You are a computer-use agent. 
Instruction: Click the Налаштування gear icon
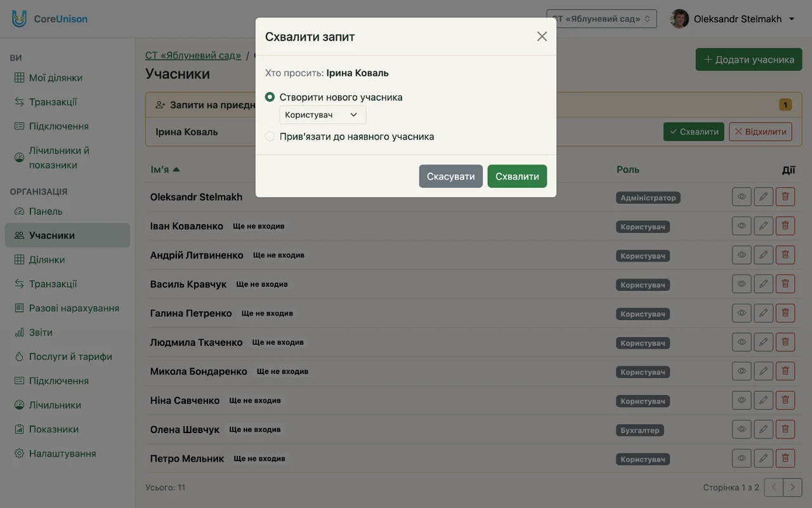[19, 453]
